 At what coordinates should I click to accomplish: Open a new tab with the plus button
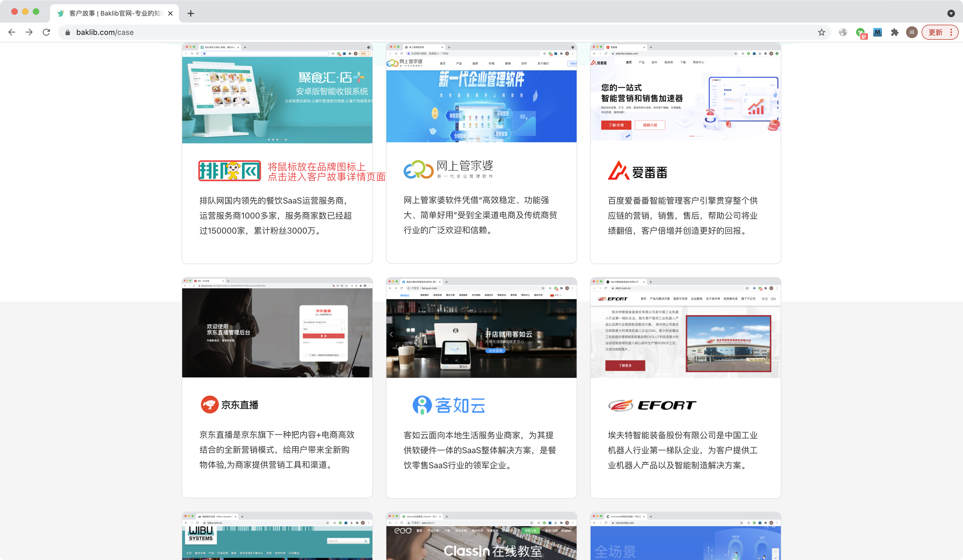(191, 13)
